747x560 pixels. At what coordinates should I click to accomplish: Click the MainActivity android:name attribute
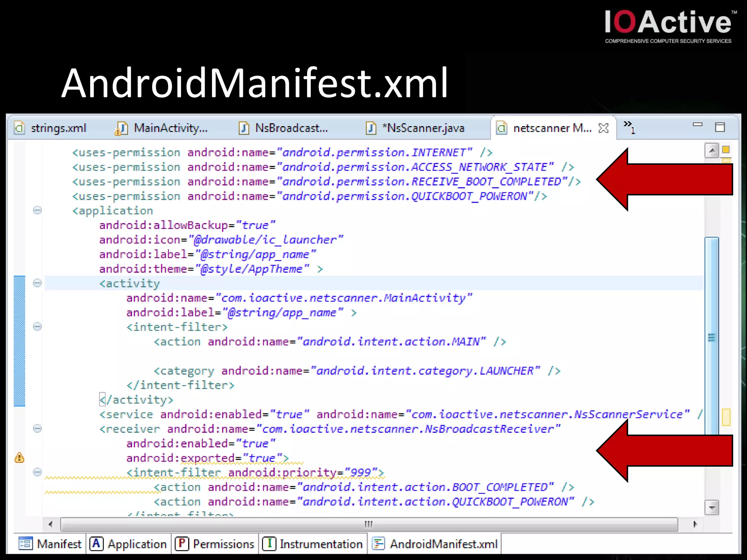tap(299, 298)
